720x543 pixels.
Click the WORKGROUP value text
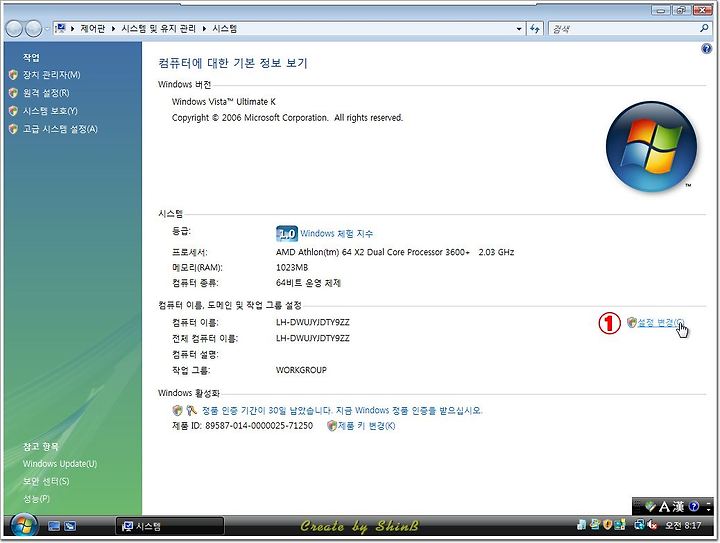tap(301, 370)
